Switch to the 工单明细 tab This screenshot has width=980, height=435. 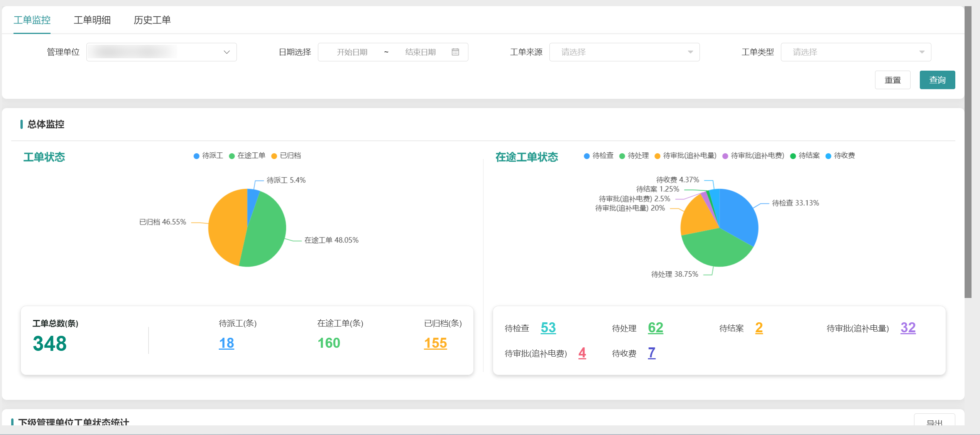pos(92,20)
